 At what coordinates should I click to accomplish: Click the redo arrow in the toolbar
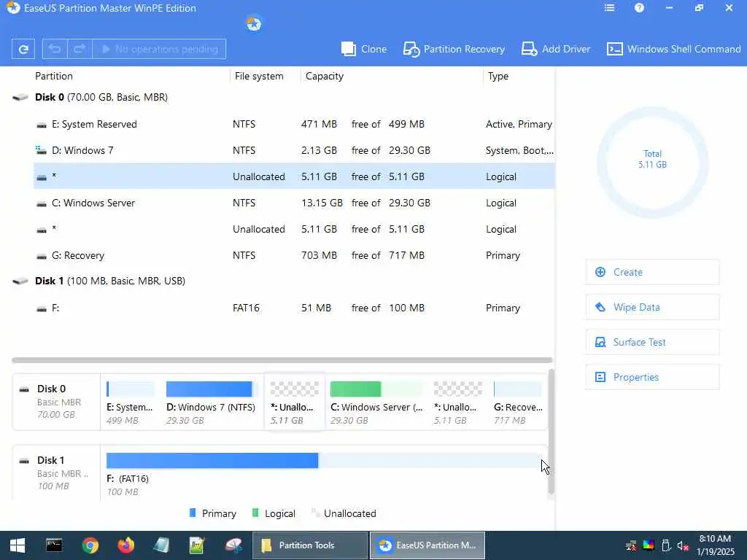[80, 49]
